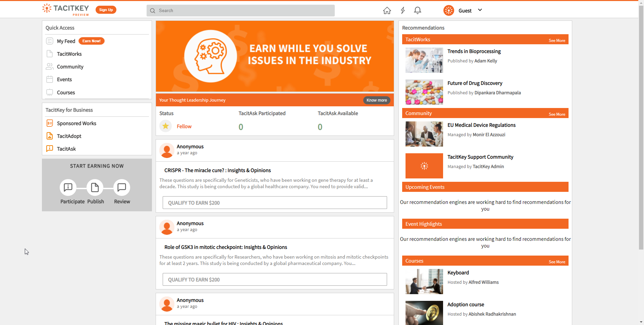The width and height of the screenshot is (644, 325).
Task: Open Courses in Quick Access
Action: (66, 93)
